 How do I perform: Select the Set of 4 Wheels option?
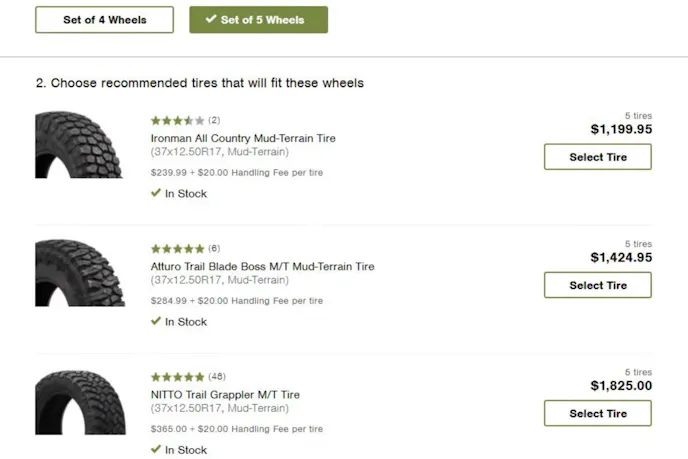[x=104, y=20]
